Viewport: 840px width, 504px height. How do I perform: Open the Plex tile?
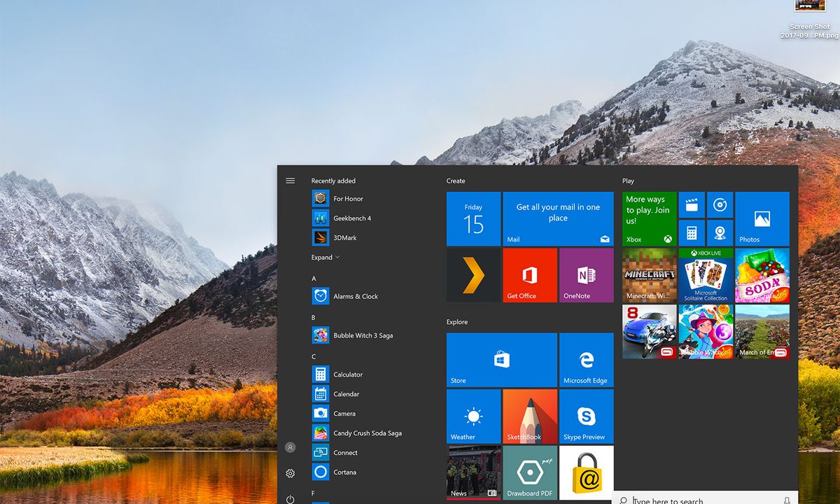473,275
